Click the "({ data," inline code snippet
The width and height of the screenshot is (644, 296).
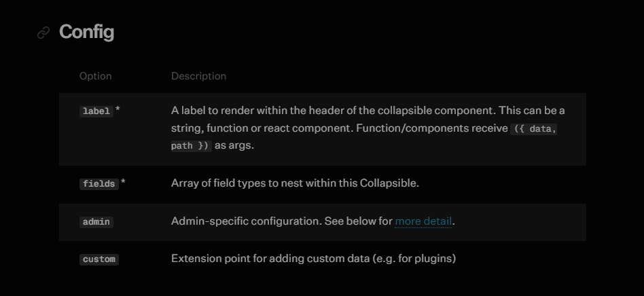534,128
